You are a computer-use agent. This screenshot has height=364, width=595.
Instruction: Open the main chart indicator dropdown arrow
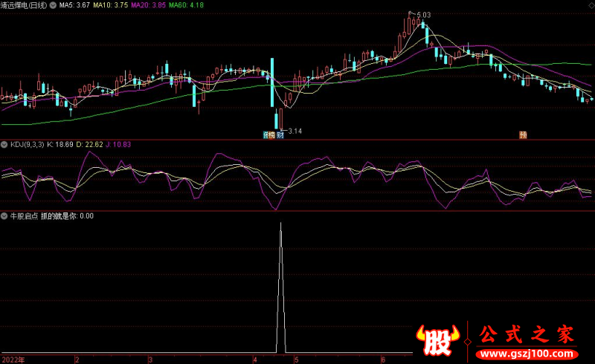[53, 5]
